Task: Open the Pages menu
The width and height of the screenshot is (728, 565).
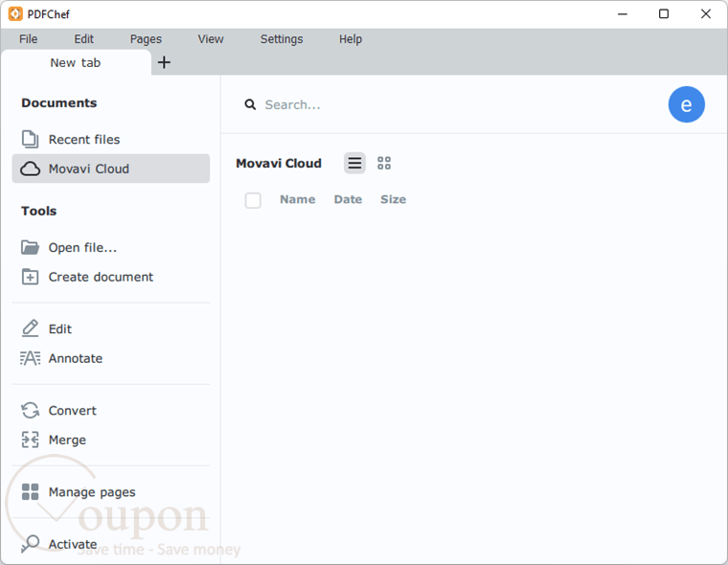Action: 146,39
